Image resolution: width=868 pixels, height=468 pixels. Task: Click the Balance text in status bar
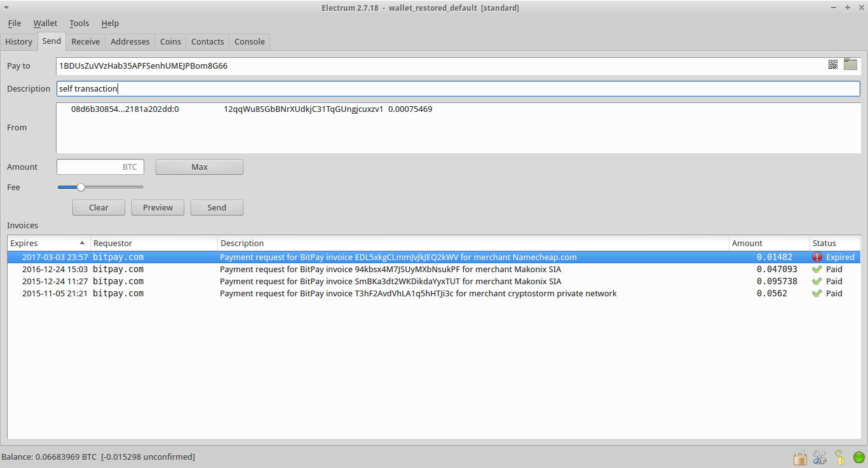click(98, 457)
